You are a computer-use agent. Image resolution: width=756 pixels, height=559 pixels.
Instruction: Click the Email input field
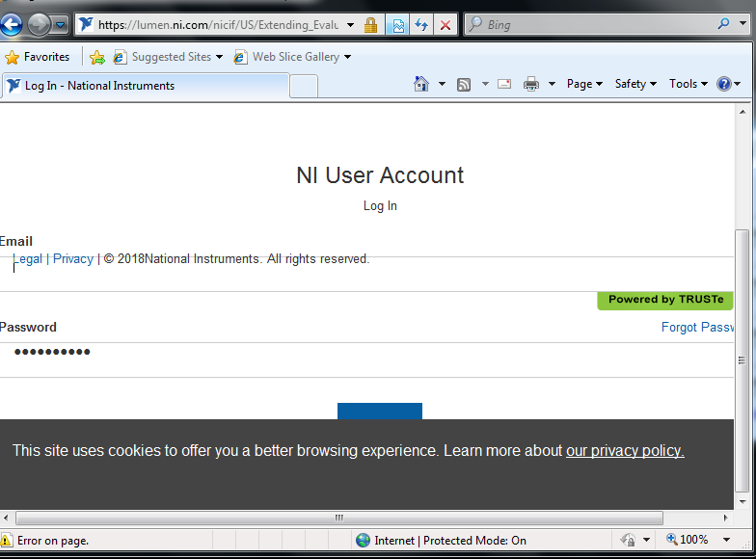click(366, 274)
